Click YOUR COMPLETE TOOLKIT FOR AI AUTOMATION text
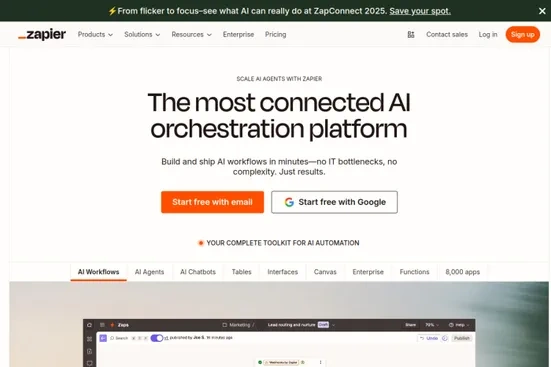 pos(283,243)
